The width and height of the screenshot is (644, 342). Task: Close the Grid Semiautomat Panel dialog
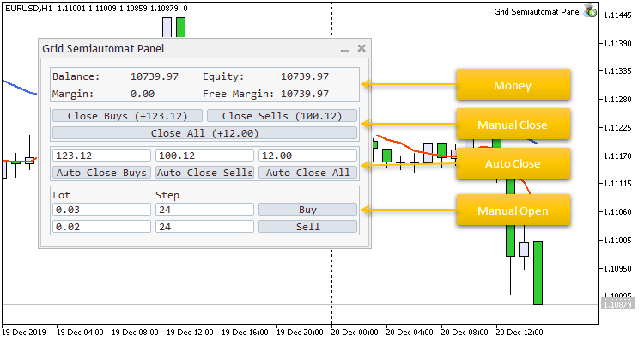click(361, 48)
